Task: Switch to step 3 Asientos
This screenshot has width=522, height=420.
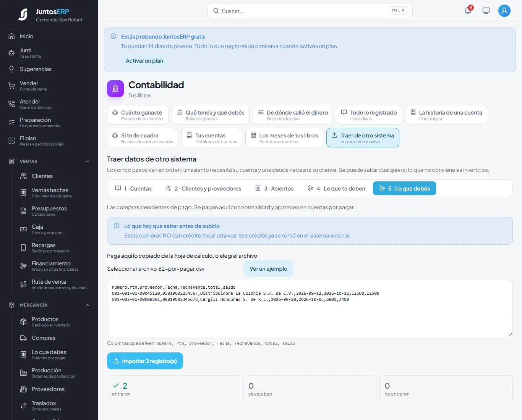Action: pyautogui.click(x=274, y=189)
